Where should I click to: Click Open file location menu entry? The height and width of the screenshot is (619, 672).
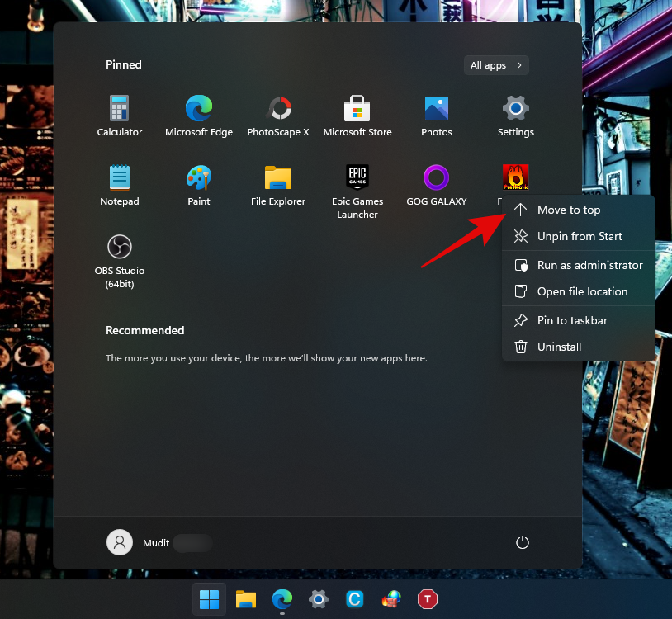click(582, 291)
